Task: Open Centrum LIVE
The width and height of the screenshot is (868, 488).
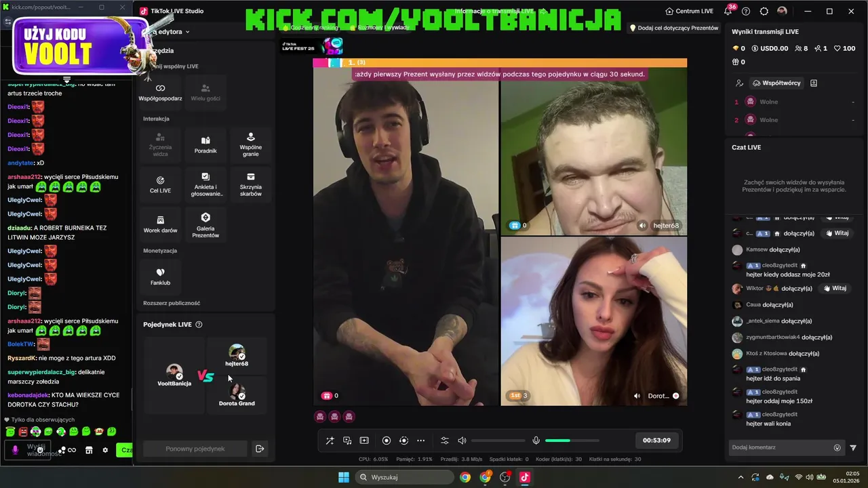Action: click(689, 12)
